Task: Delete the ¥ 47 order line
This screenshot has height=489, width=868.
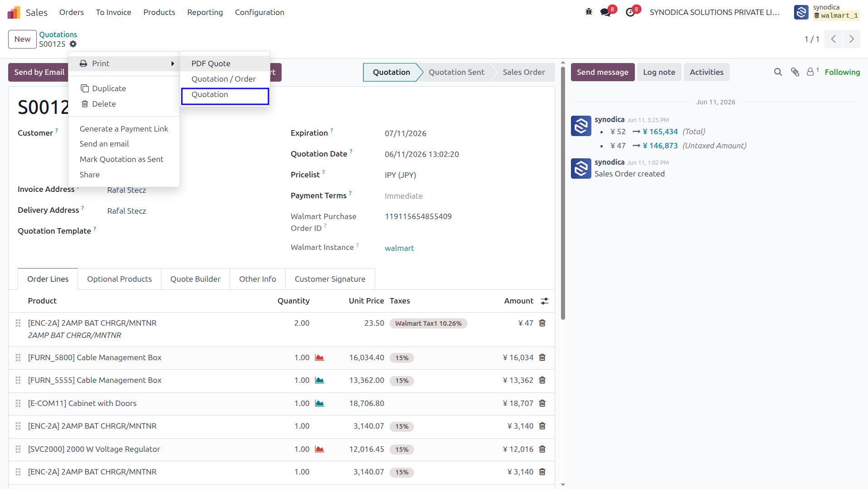Action: click(542, 323)
